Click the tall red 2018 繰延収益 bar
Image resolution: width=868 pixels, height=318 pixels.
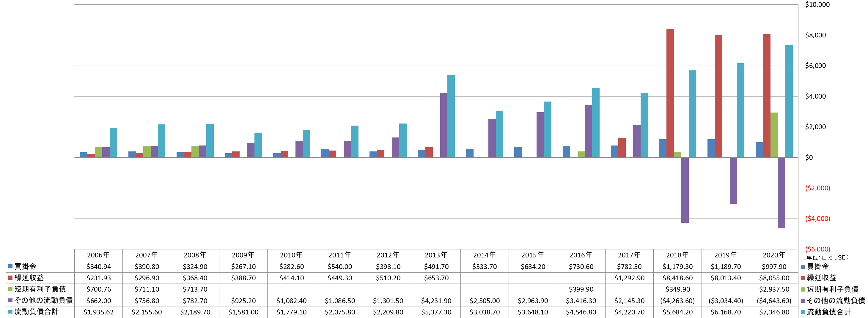670,93
